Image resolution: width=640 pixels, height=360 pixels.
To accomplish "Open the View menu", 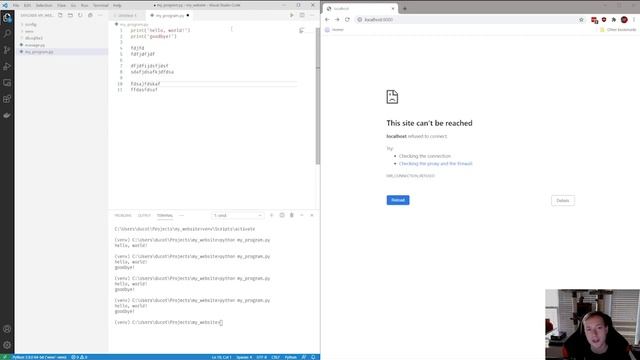I will coord(61,5).
